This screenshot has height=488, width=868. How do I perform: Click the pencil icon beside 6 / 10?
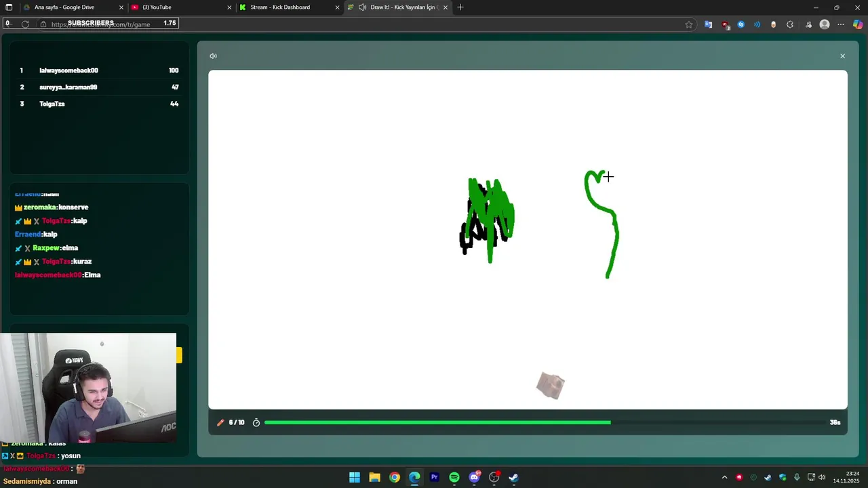click(x=220, y=422)
